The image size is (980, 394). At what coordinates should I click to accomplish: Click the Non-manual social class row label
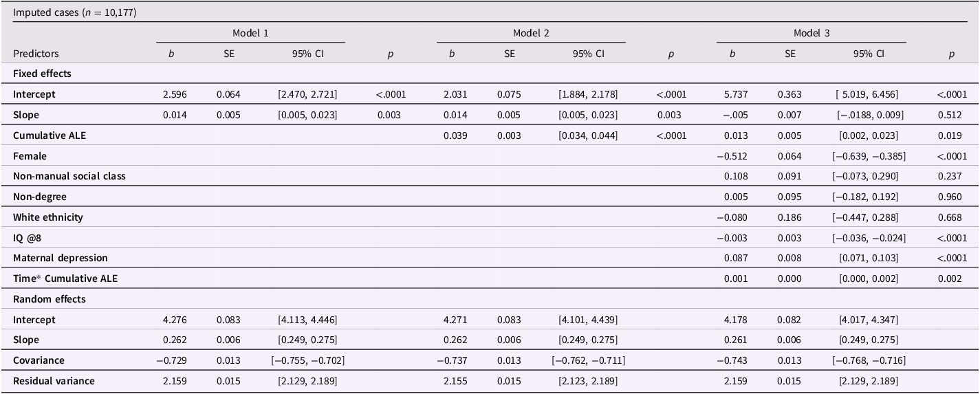click(69, 176)
